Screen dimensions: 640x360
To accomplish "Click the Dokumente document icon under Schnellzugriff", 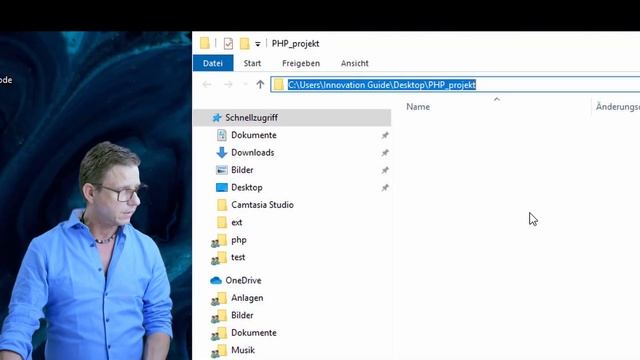I will click(x=222, y=135).
